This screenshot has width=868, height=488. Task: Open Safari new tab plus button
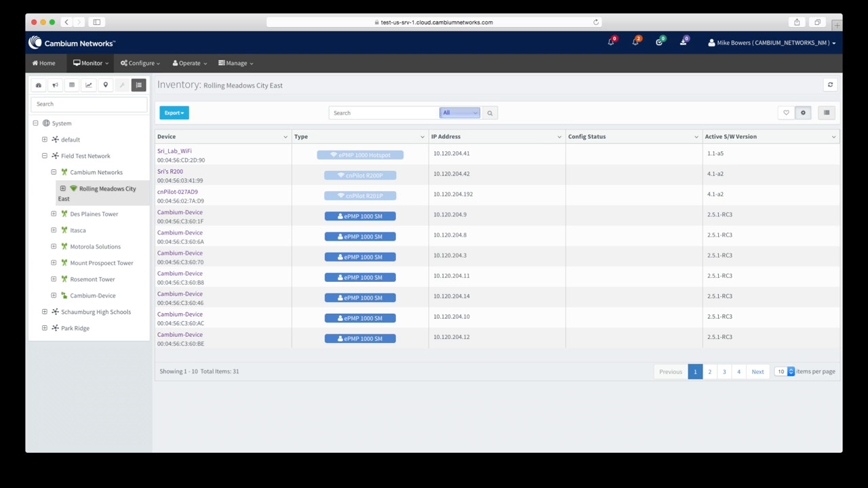(x=837, y=25)
